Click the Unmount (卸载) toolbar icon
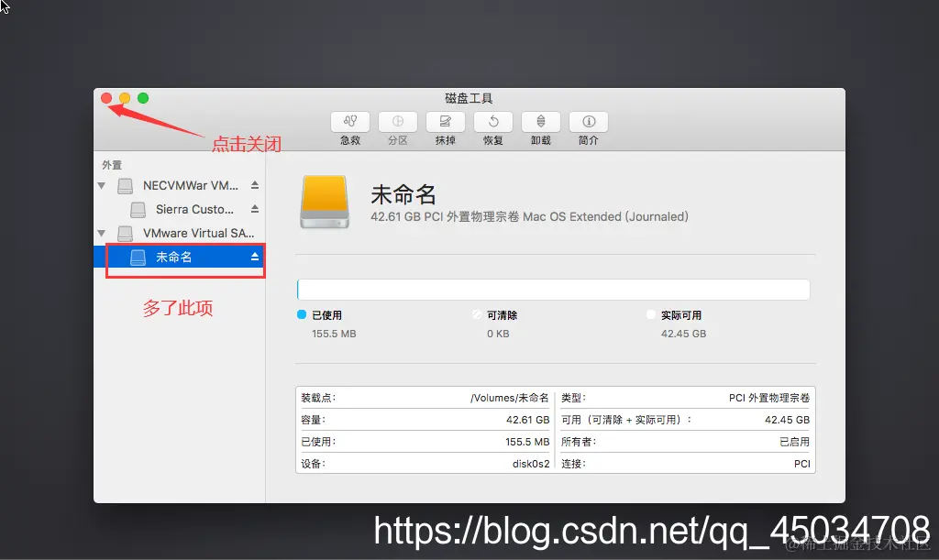939x560 pixels. [541, 122]
